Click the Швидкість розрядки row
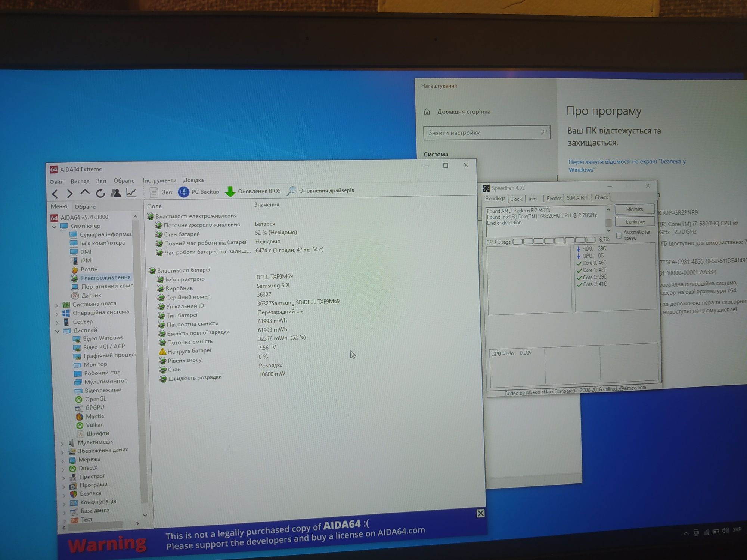 click(x=222, y=376)
